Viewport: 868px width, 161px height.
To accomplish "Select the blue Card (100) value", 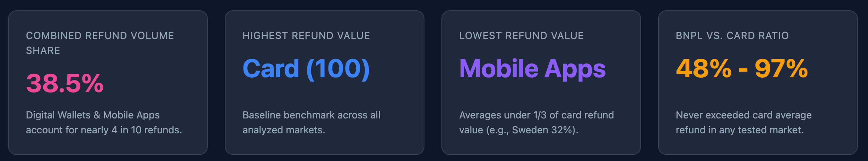I will [306, 68].
